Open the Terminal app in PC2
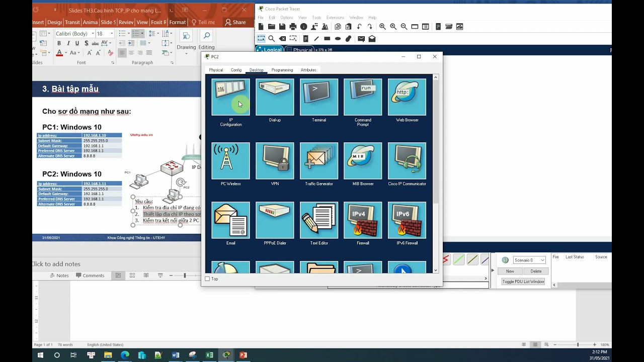Viewport: 644px width, 362px height. click(319, 97)
